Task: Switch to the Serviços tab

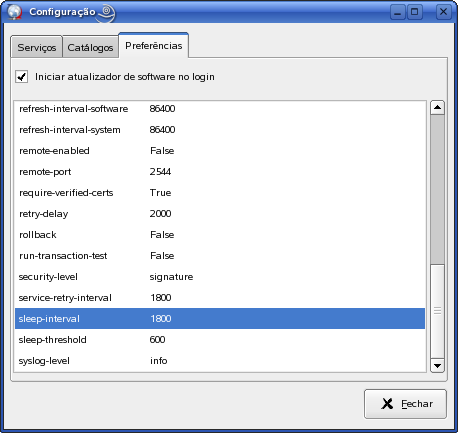Action: [37, 47]
